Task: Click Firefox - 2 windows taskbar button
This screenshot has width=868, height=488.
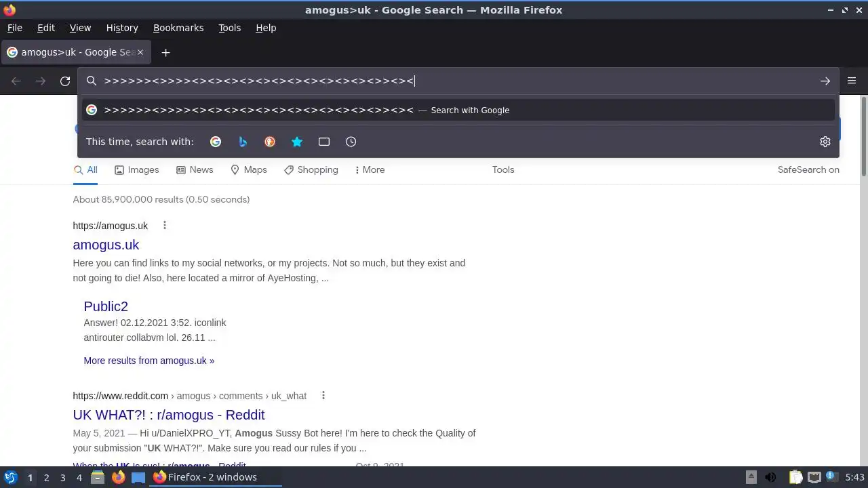Action: click(x=216, y=477)
